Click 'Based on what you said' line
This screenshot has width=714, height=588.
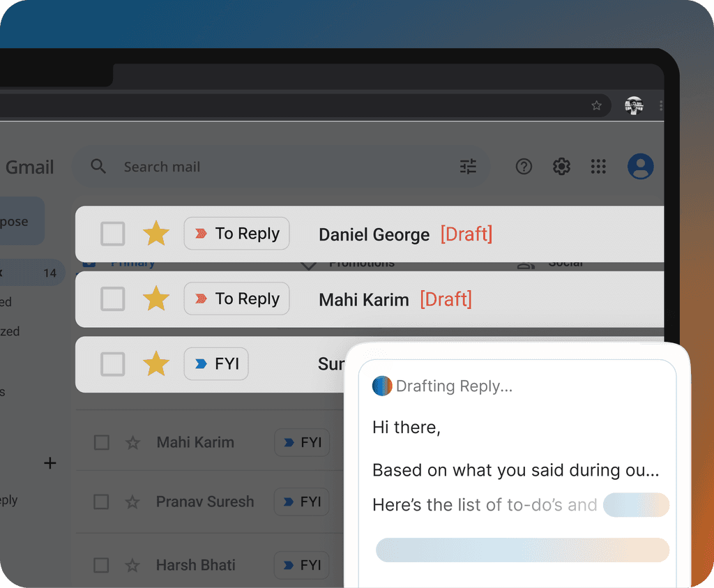(x=516, y=471)
